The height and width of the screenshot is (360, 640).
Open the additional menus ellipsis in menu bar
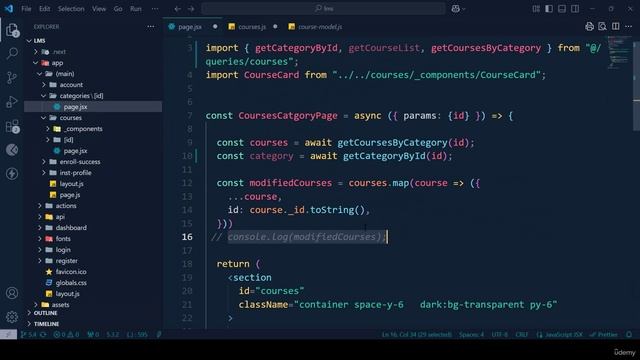pyautogui.click(x=155, y=9)
